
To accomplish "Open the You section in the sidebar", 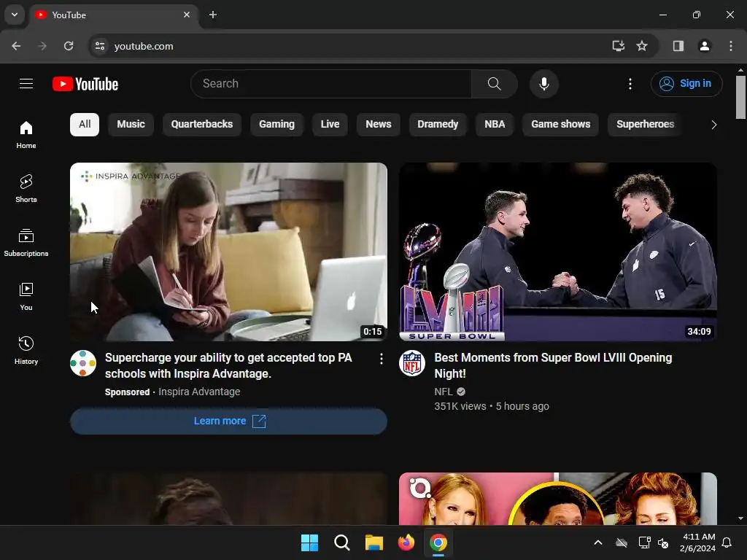I will pos(26,296).
